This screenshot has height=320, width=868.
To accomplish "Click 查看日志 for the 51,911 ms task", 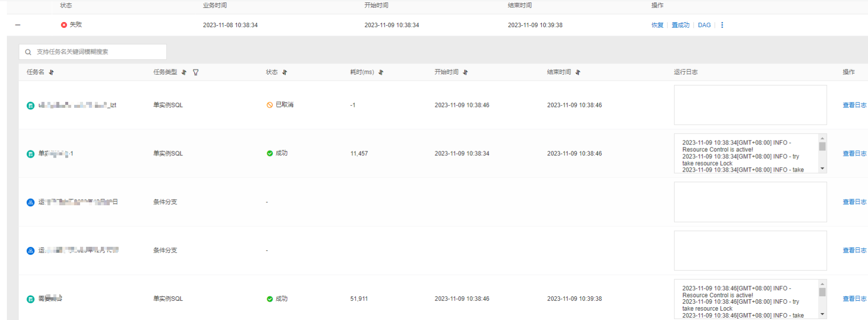I will (x=854, y=299).
